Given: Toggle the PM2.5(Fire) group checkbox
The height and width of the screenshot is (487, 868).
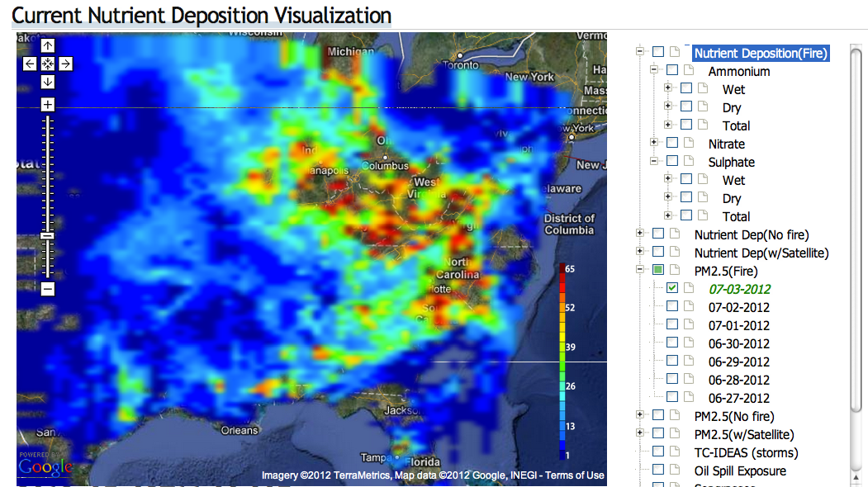Looking at the screenshot, I should tap(658, 270).
